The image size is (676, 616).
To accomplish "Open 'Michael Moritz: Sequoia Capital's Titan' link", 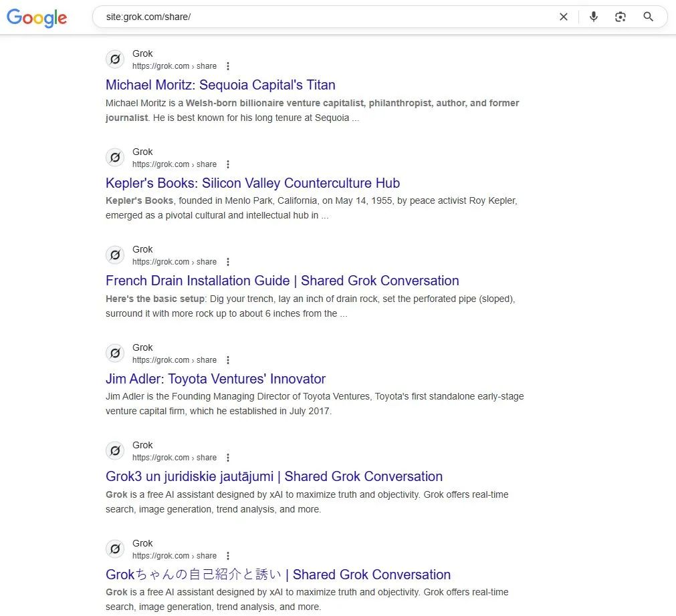I will [220, 85].
